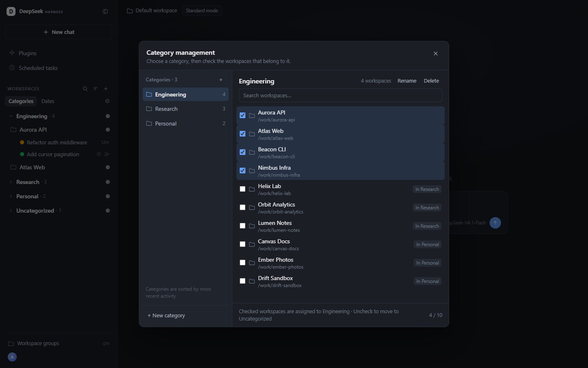Expand the Research group chevron in sidebar

[x=11, y=182]
